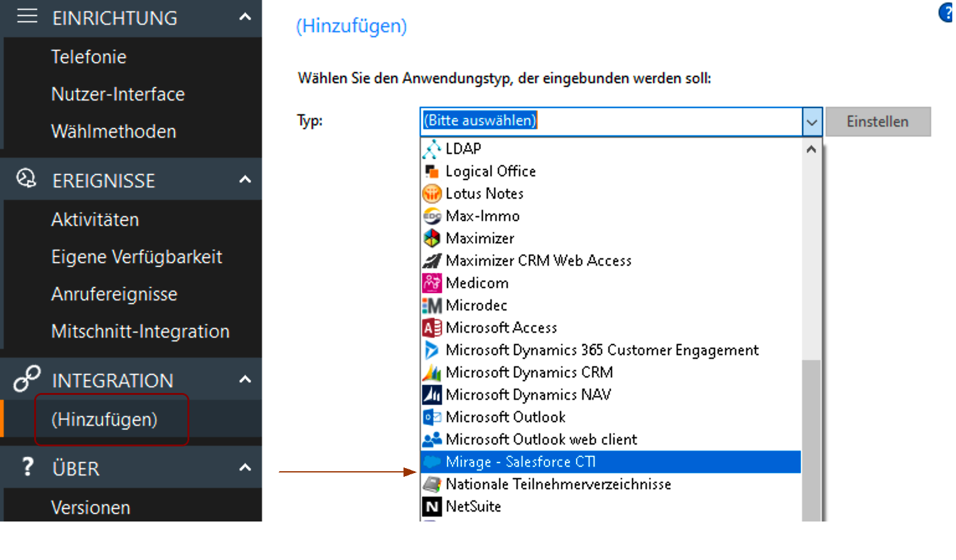Click the Dynamics 365 Customer Engagement icon
The image size is (956, 560).
tap(431, 350)
